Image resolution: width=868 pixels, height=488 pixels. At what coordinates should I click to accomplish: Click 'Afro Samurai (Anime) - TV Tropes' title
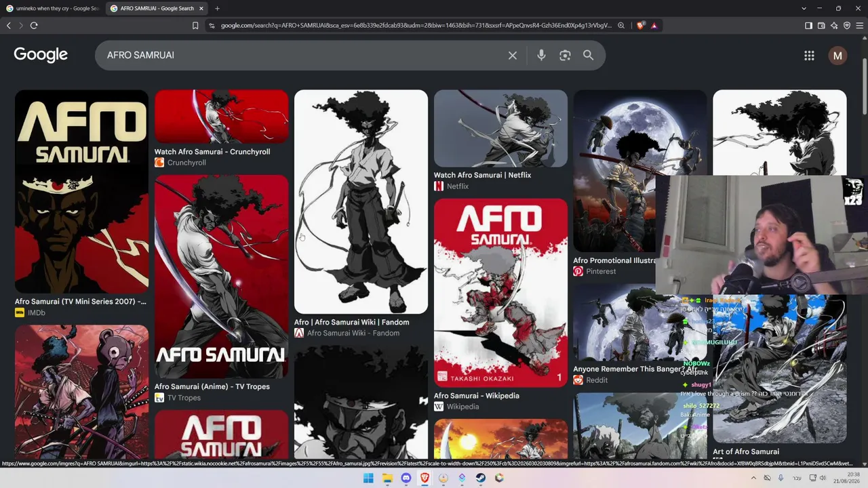click(212, 386)
